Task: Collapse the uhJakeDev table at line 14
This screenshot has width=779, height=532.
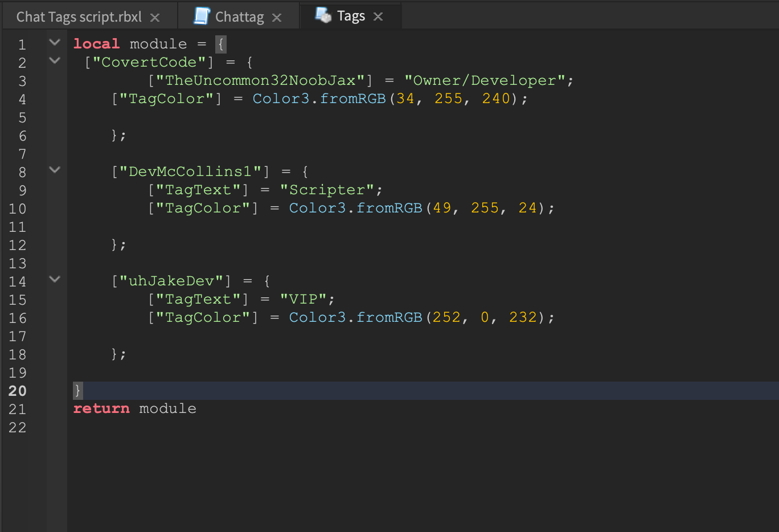Action: [54, 279]
